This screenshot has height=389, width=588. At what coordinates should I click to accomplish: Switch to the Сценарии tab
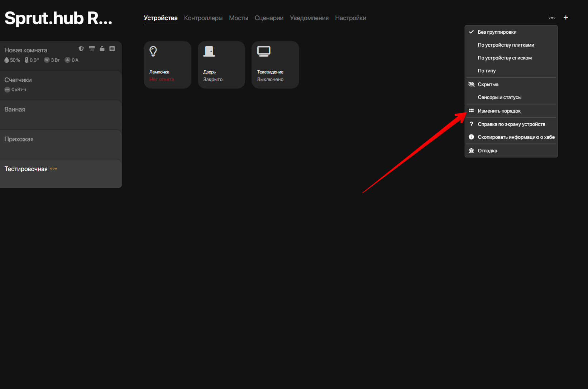pyautogui.click(x=269, y=18)
